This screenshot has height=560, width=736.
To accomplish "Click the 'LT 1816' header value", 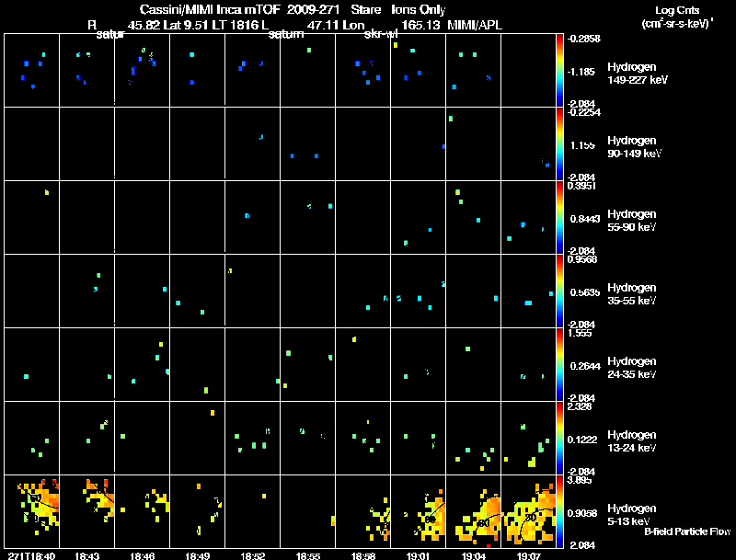I will tap(236, 25).
